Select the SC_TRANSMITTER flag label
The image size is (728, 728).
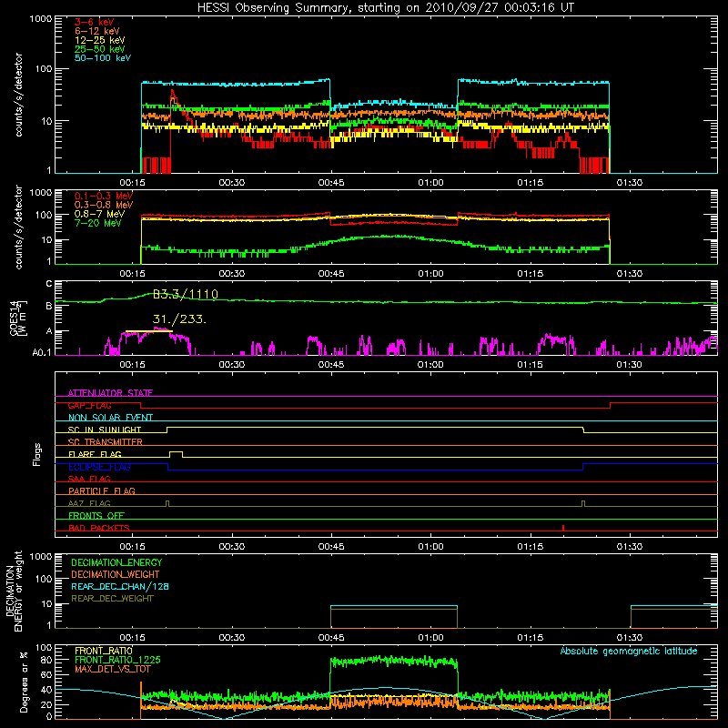105,442
